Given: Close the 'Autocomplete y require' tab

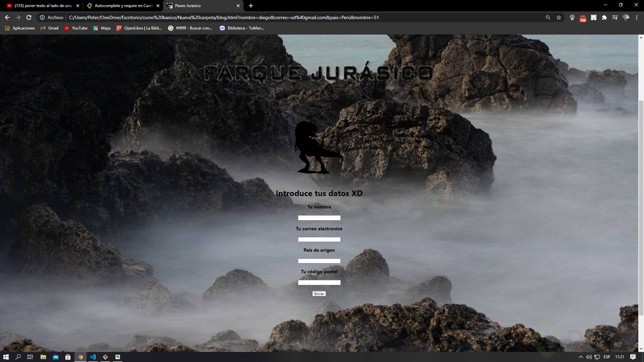Looking at the screenshot, I should point(157,6).
